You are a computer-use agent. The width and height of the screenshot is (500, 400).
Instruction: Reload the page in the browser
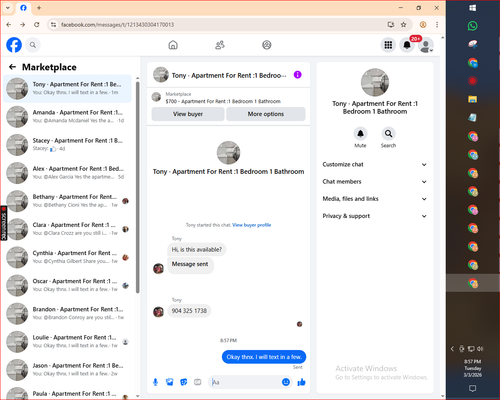pos(37,25)
